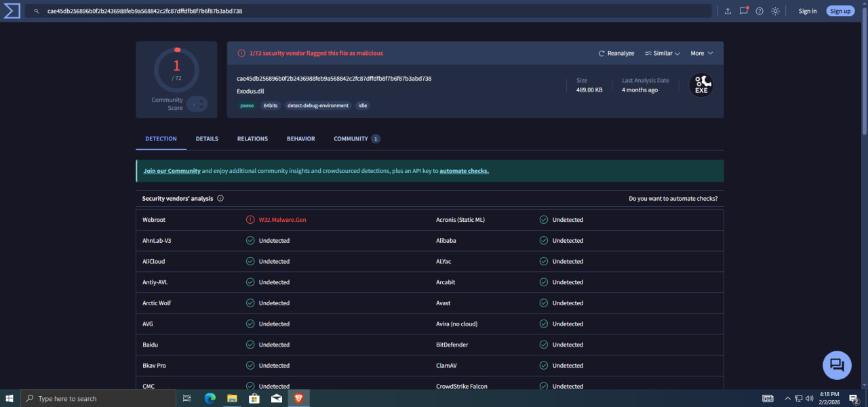
Task: Switch to the Community tab
Action: tap(357, 139)
